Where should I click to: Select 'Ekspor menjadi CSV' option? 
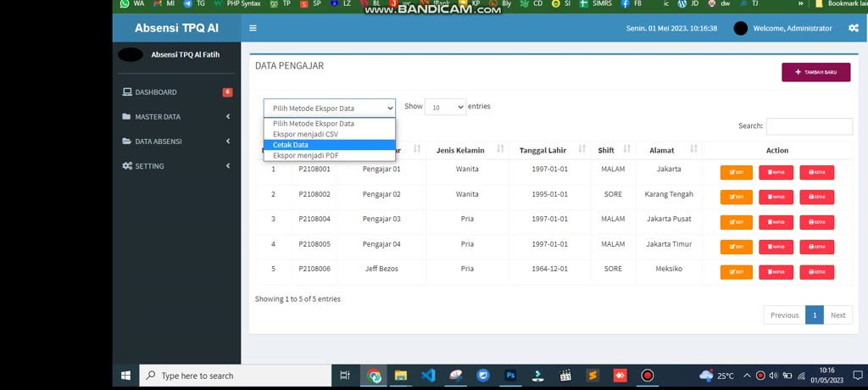[x=306, y=134]
